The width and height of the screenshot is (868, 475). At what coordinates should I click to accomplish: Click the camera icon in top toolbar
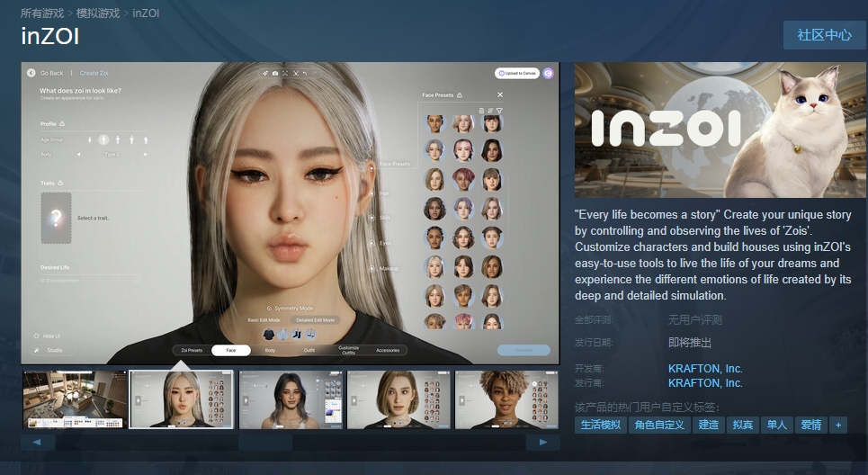pos(275,73)
